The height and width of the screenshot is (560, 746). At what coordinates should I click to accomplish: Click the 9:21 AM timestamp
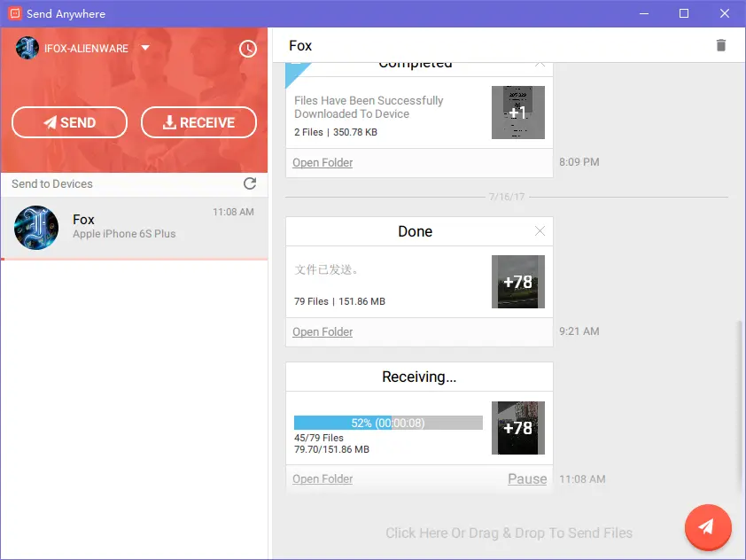coord(579,331)
